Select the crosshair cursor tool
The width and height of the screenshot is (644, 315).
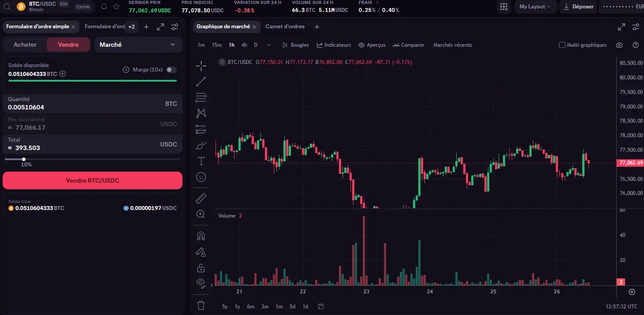[x=201, y=66]
